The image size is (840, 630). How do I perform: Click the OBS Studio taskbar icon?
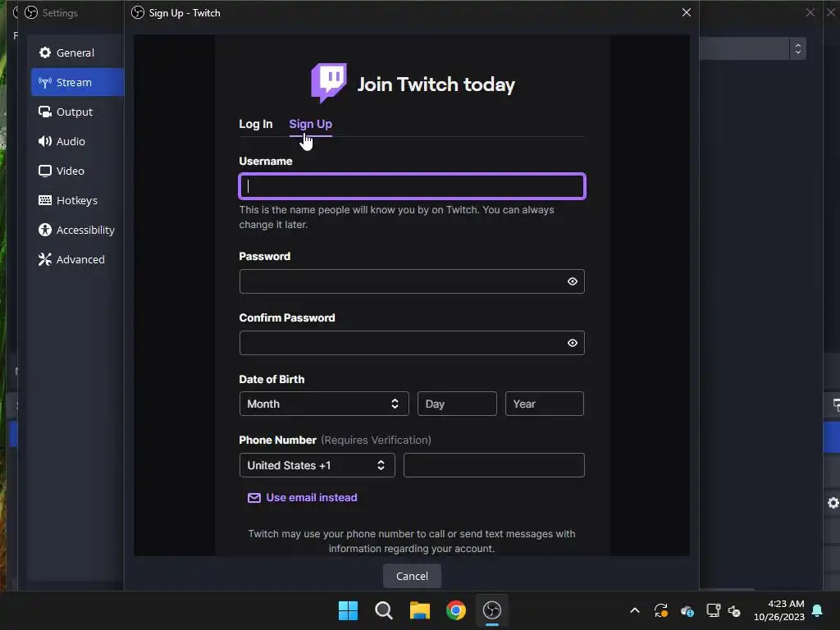[492, 610]
